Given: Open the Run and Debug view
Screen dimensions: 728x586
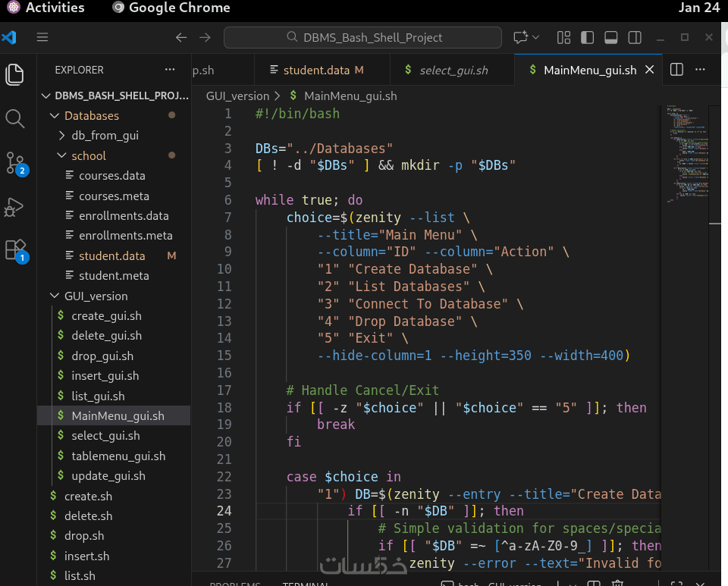Looking at the screenshot, I should pyautogui.click(x=15, y=206).
